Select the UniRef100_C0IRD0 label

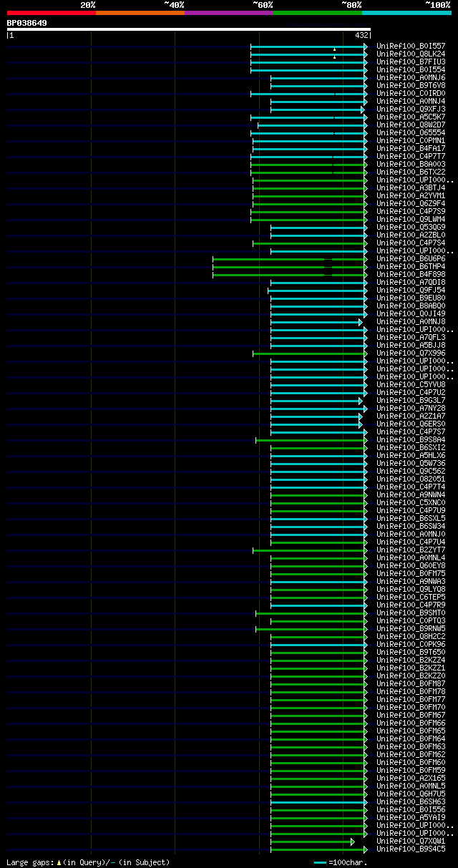(411, 93)
